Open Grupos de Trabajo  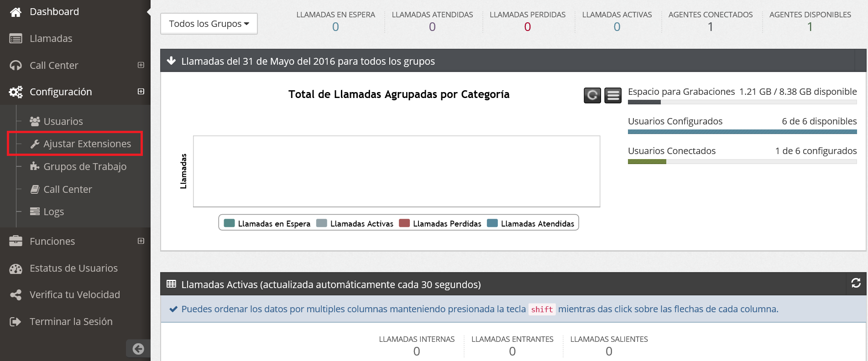click(85, 166)
